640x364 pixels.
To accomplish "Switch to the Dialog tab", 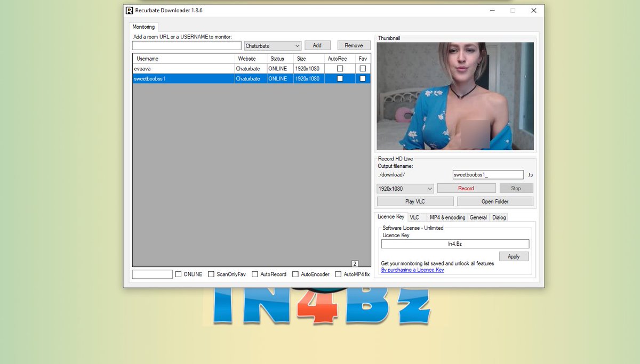I will coord(499,217).
